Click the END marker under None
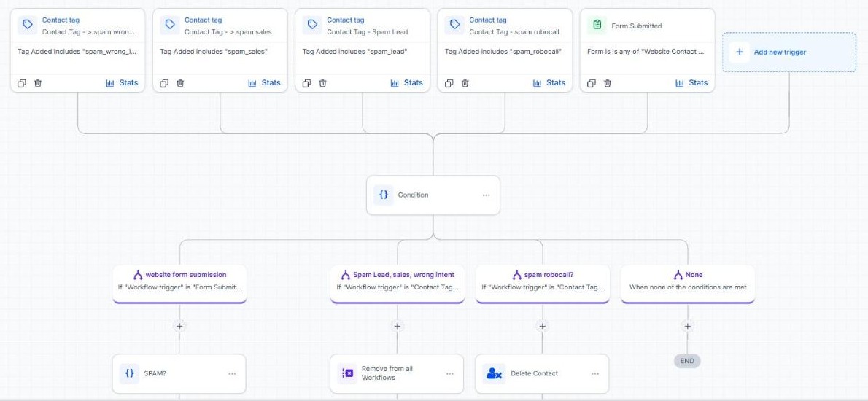The image size is (868, 401). pyautogui.click(x=688, y=361)
